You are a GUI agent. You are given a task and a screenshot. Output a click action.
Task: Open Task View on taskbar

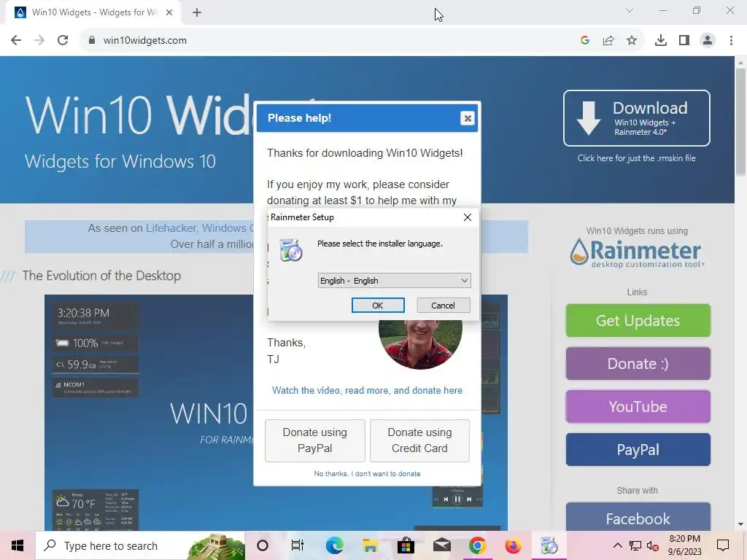pos(298,545)
